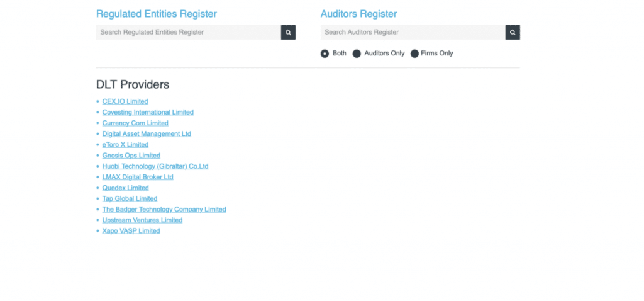Open the Auditors Register heading link
This screenshot has width=644, height=301.
tap(358, 14)
